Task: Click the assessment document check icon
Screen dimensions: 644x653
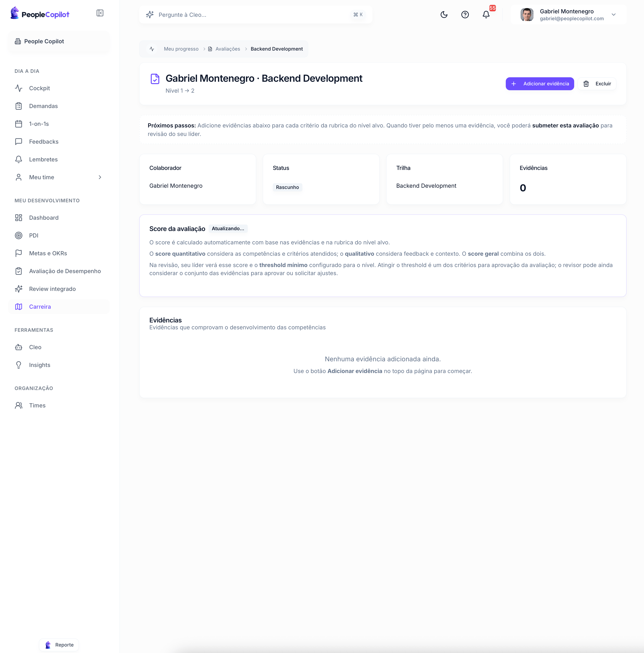Action: pyautogui.click(x=155, y=79)
